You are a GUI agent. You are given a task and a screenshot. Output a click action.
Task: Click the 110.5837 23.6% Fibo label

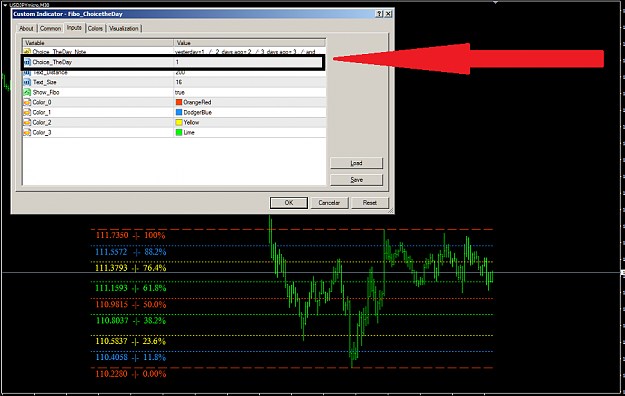[x=131, y=341]
